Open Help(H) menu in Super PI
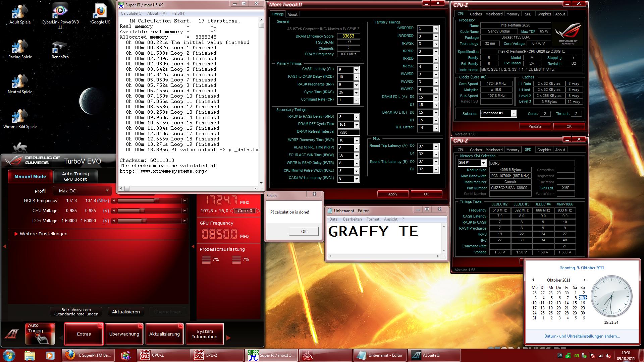This screenshot has height=362, width=644. pos(178,13)
